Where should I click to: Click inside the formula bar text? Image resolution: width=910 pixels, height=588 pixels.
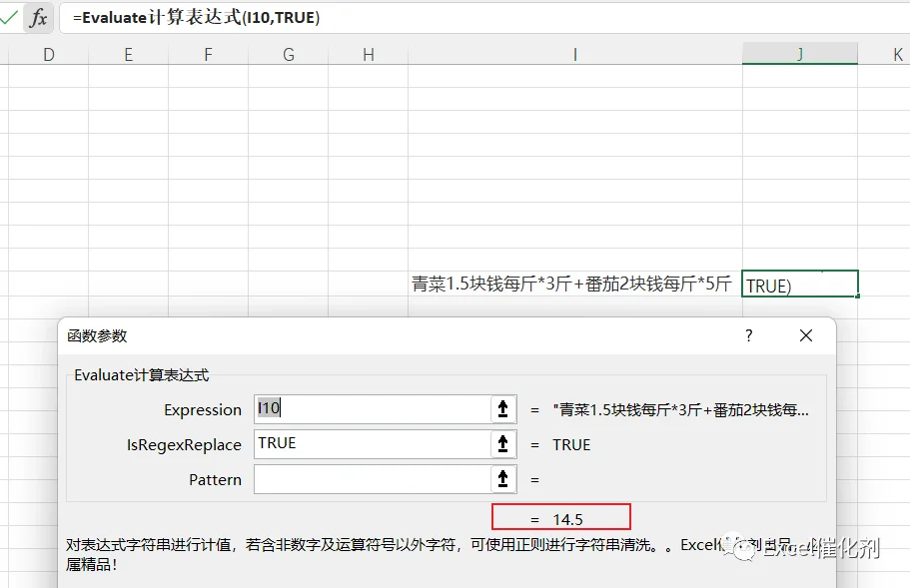click(x=196, y=17)
